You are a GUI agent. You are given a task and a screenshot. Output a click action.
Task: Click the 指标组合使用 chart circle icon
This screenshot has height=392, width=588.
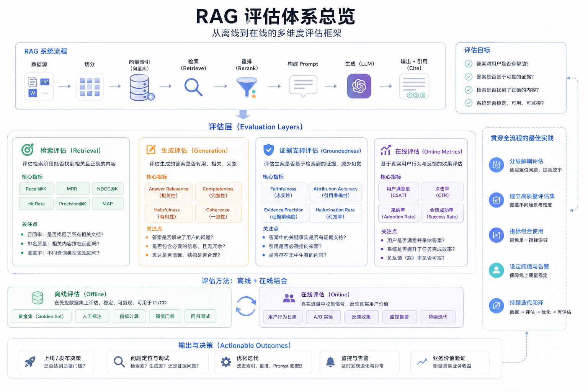pyautogui.click(x=497, y=235)
